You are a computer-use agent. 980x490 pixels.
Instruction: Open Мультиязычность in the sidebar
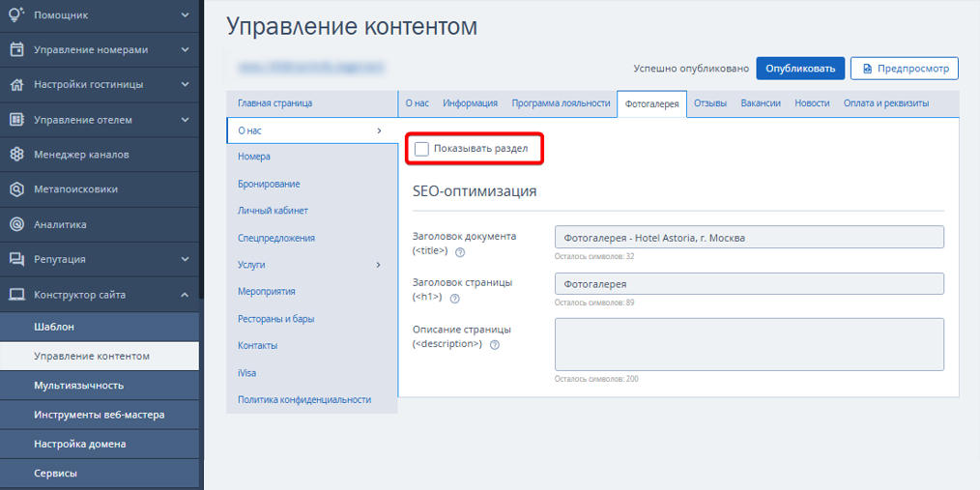[100, 386]
